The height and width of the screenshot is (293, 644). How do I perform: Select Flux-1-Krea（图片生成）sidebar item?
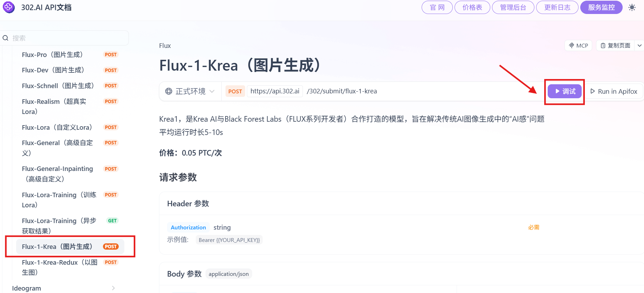(70, 246)
